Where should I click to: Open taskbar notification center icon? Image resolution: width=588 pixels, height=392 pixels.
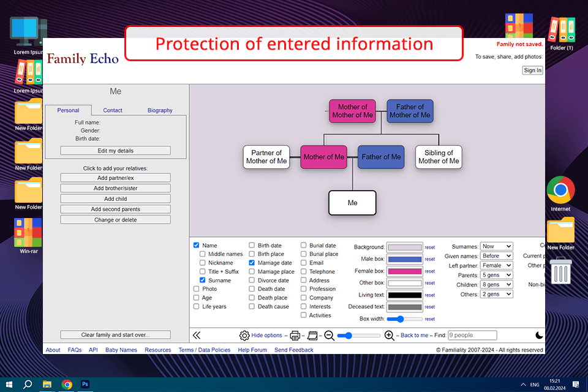576,385
